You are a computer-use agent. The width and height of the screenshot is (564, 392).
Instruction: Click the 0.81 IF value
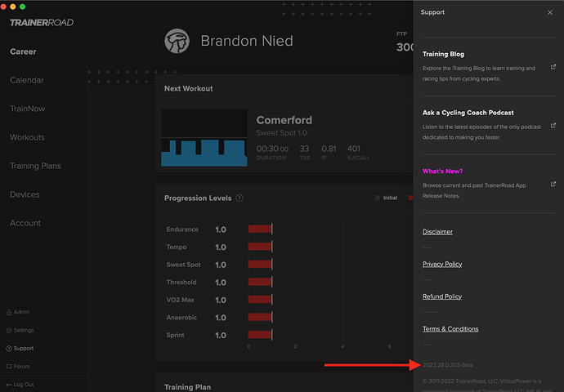point(329,149)
